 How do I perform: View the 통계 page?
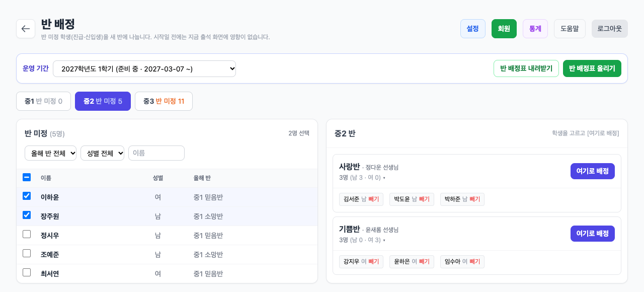coord(535,29)
